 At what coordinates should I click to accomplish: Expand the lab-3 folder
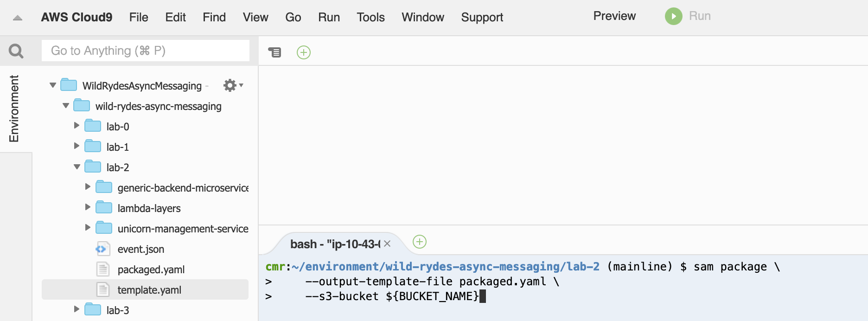click(x=77, y=309)
